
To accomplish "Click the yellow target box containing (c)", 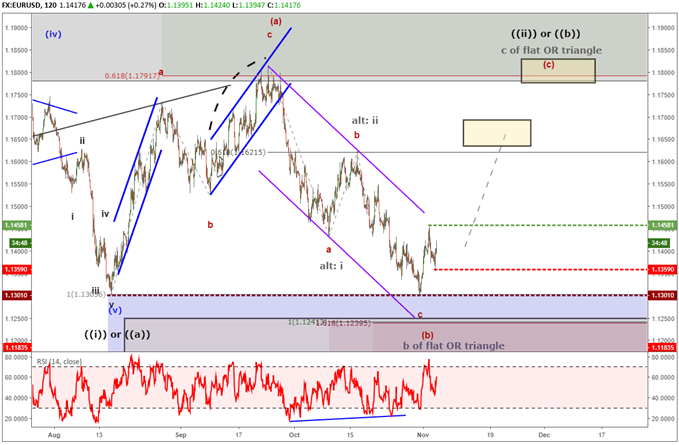I will coord(558,71).
